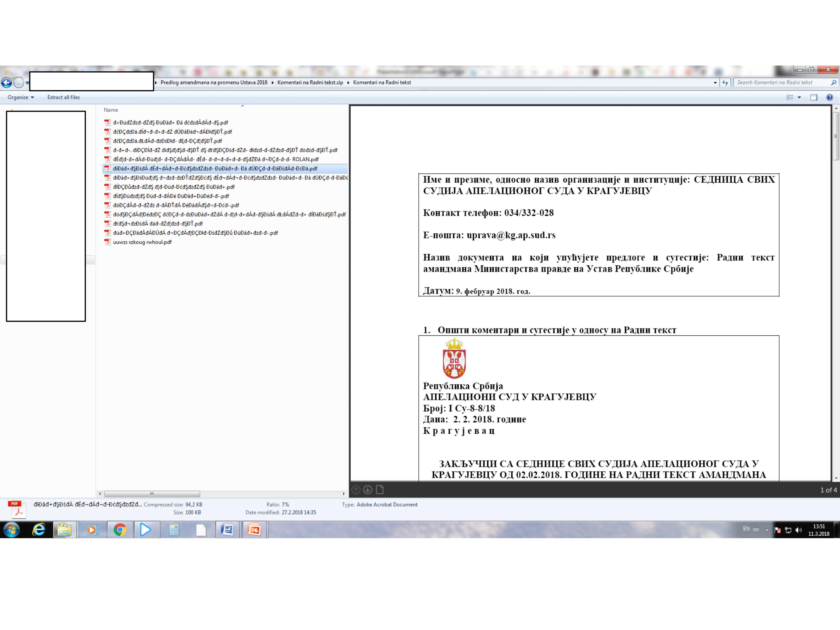Viewport: 840px width, 630px height.
Task: Click the Name column header
Action: (x=111, y=110)
